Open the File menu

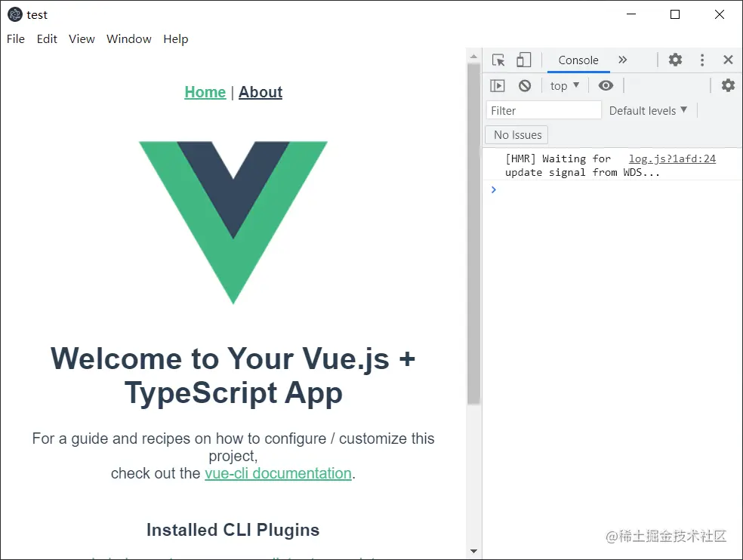click(16, 38)
